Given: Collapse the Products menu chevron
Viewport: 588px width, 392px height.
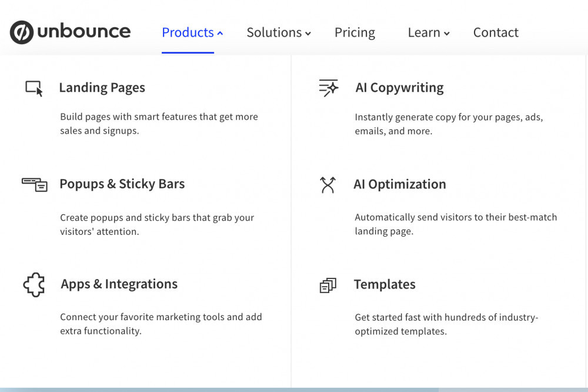Looking at the screenshot, I should tap(220, 34).
